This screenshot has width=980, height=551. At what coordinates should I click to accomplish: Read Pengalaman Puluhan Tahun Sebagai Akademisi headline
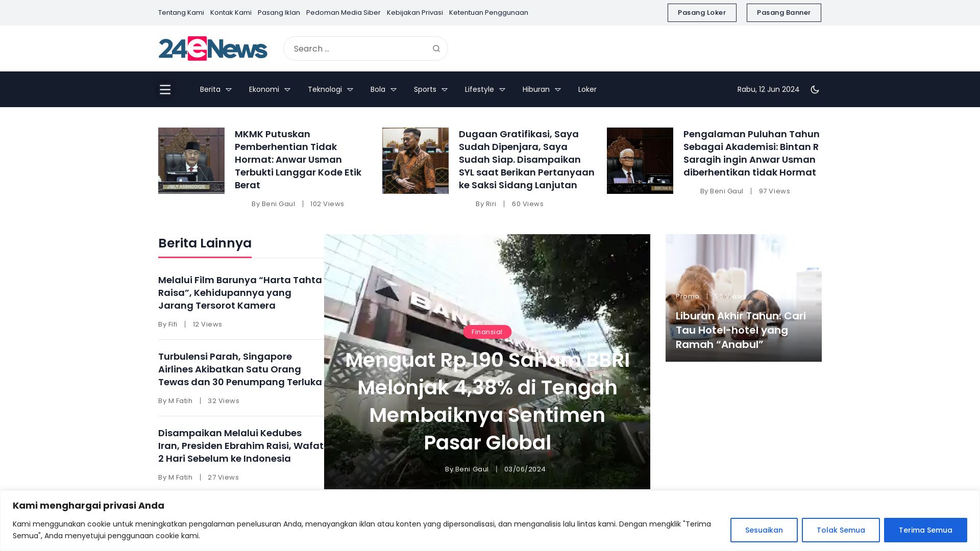point(751,153)
